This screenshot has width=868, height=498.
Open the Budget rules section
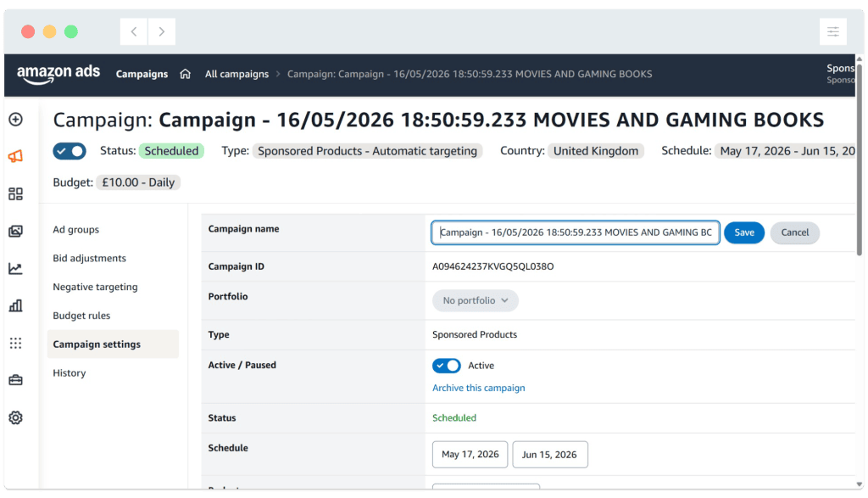(x=81, y=316)
